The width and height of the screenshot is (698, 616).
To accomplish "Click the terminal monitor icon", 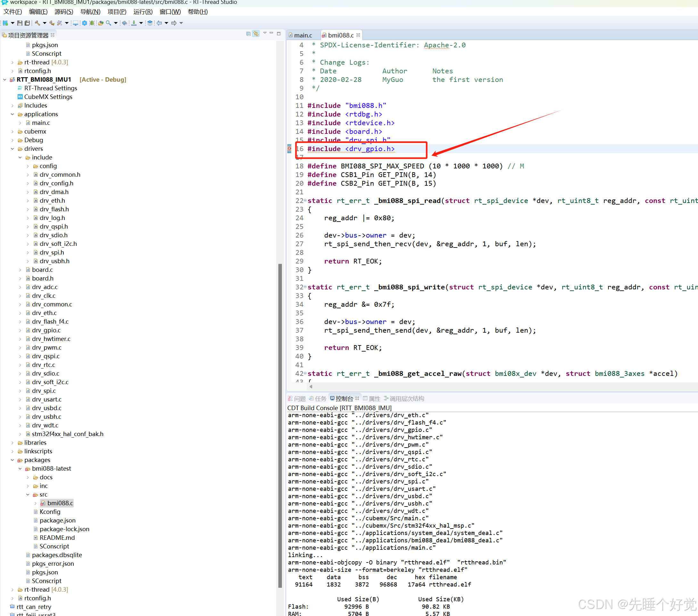I will click(76, 23).
